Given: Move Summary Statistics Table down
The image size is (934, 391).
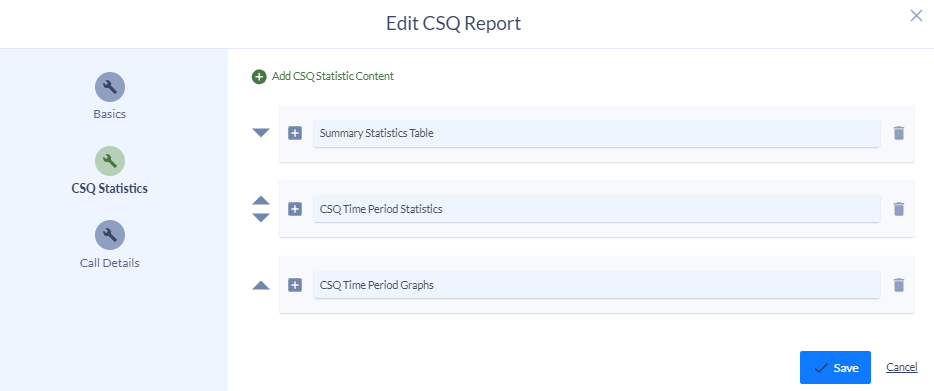Looking at the screenshot, I should (261, 133).
